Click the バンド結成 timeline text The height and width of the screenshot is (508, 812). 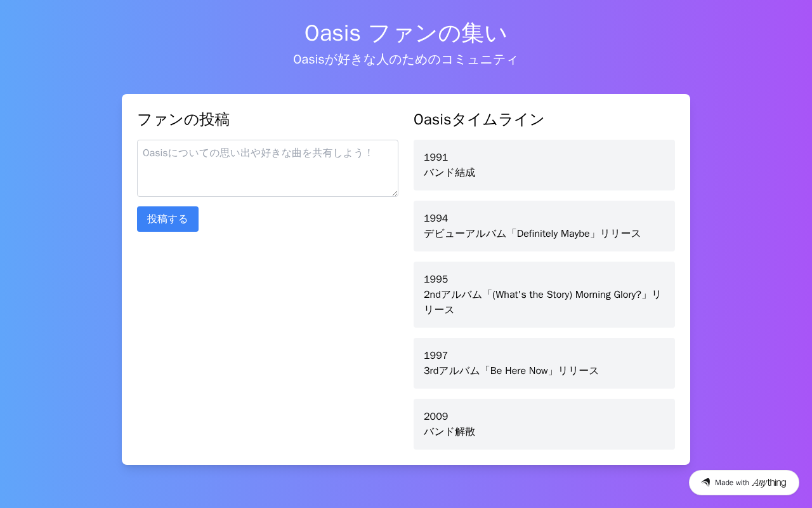pos(449,173)
